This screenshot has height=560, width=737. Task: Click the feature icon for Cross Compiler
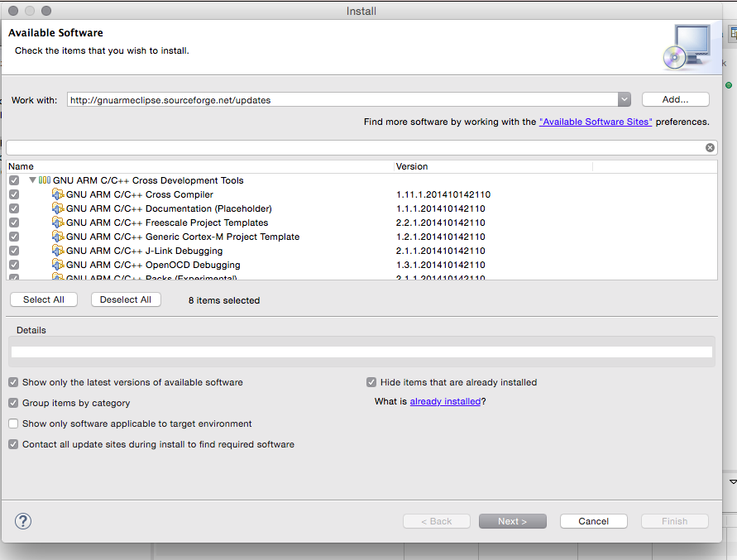click(x=58, y=194)
